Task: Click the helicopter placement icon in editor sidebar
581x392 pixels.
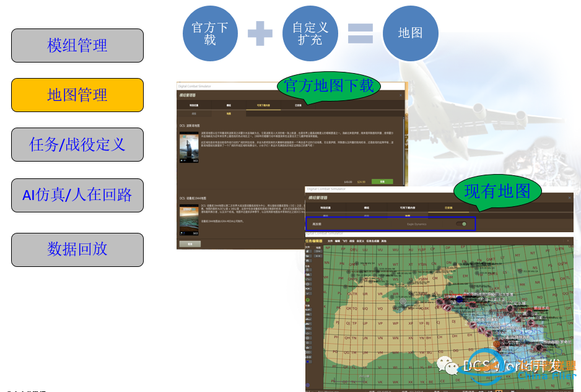Action: pos(307,314)
